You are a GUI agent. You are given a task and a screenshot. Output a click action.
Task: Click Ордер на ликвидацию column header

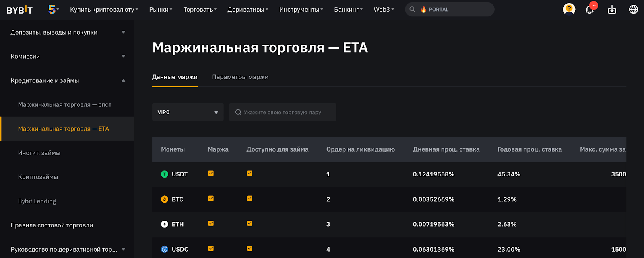click(361, 149)
